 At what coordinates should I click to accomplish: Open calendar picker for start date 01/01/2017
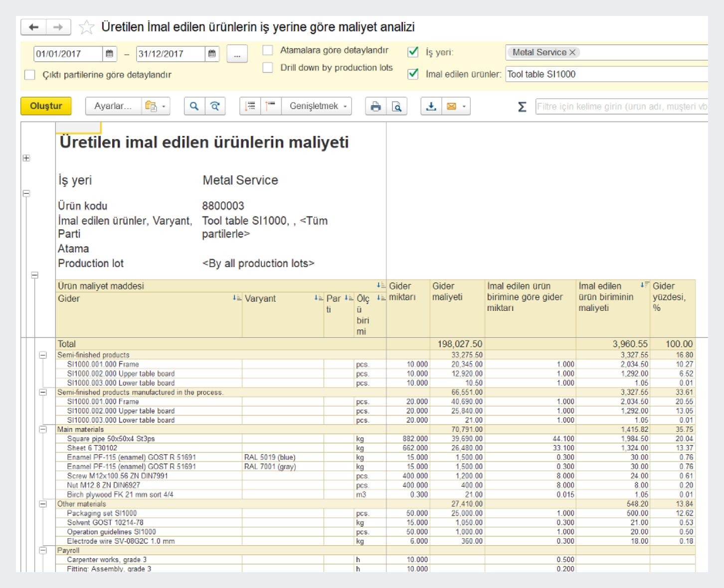click(x=110, y=54)
